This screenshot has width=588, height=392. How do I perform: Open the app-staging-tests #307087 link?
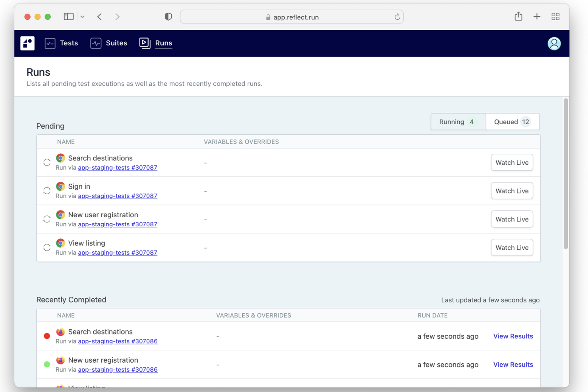point(117,168)
